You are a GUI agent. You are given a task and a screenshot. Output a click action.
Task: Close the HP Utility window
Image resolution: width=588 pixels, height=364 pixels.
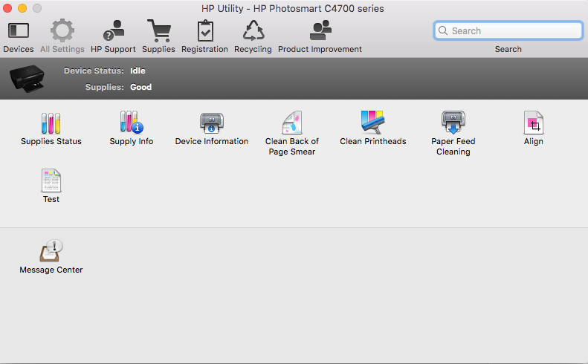[x=7, y=8]
